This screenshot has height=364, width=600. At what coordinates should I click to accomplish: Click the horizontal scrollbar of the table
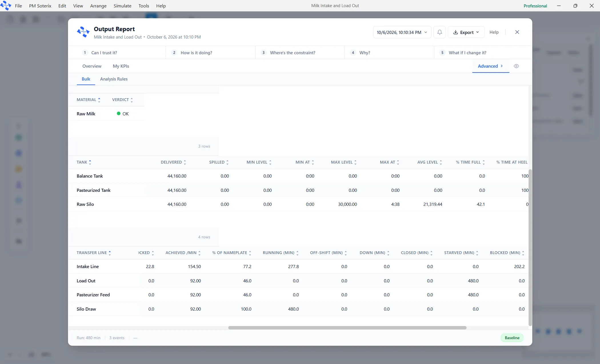(x=347, y=328)
